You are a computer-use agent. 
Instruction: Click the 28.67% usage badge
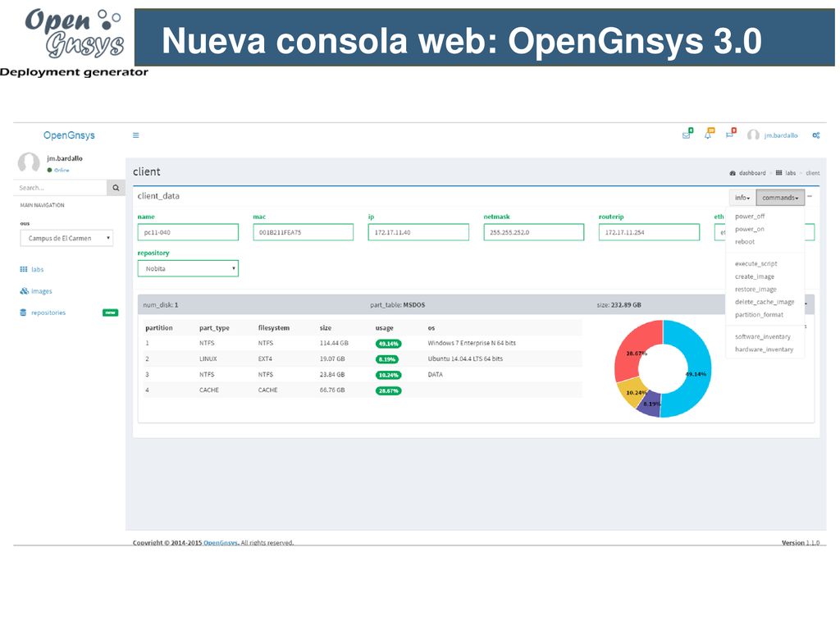(388, 390)
